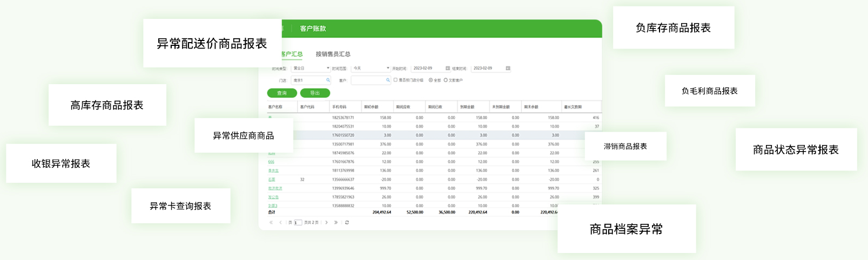Screen dimensions: 868x260
Task: Select the 负库存商品报表 card
Action: [x=673, y=28]
